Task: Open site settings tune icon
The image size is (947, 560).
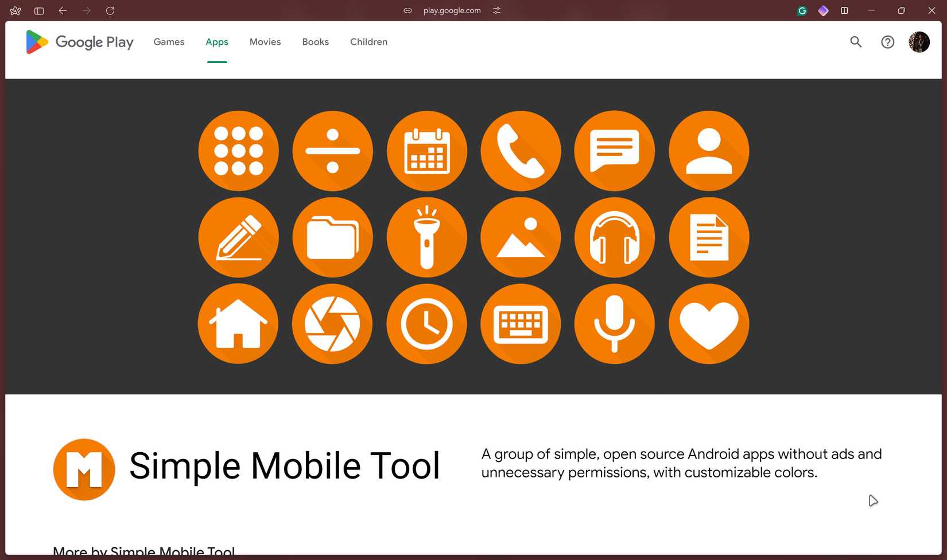Action: pyautogui.click(x=497, y=10)
